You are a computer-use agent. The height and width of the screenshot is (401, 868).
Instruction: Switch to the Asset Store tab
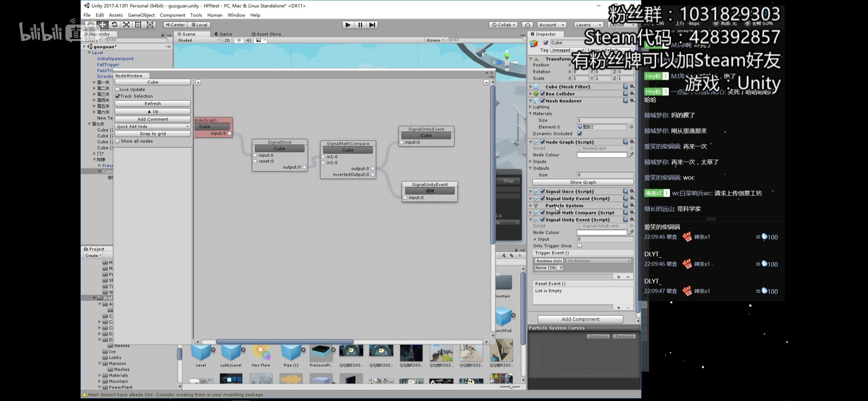pos(266,34)
